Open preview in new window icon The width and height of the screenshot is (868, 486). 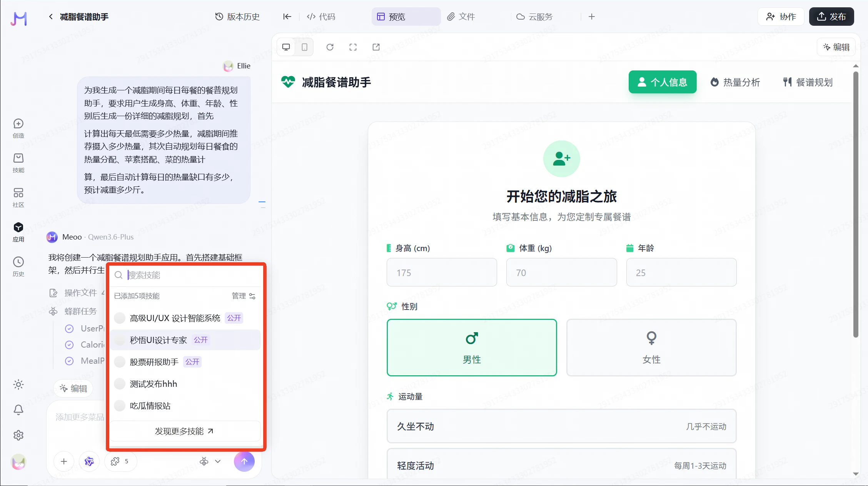pyautogui.click(x=376, y=47)
